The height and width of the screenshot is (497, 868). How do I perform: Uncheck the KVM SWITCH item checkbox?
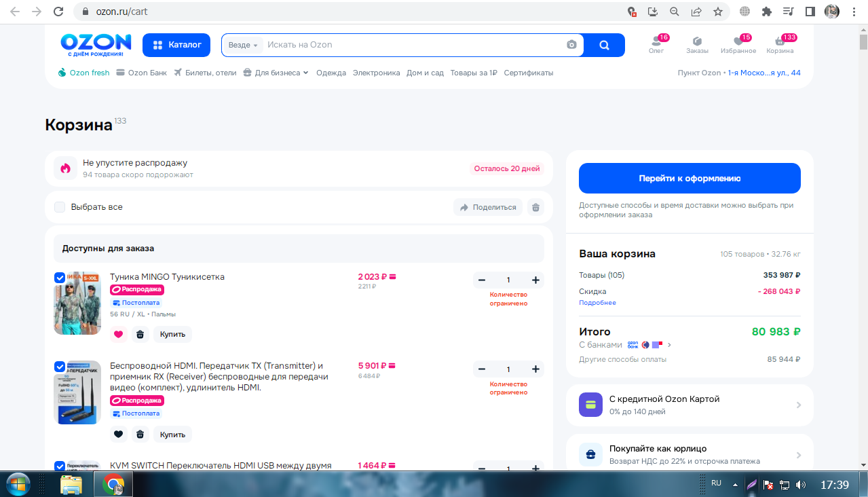(x=60, y=466)
